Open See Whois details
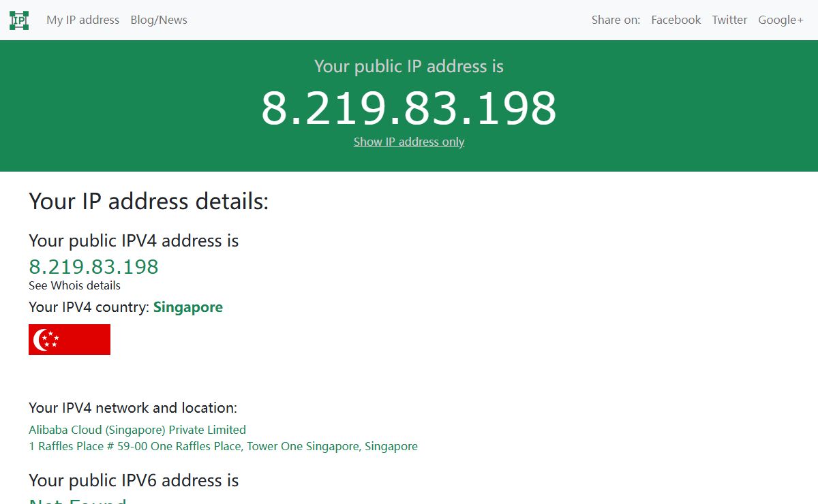Viewport: 818px width, 504px height. 74,285
